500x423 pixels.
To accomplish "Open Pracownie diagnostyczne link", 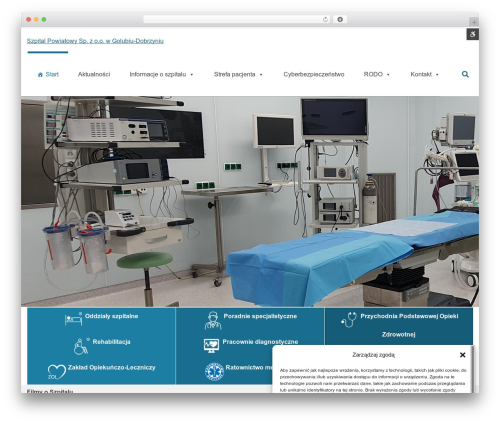I will pos(260,342).
